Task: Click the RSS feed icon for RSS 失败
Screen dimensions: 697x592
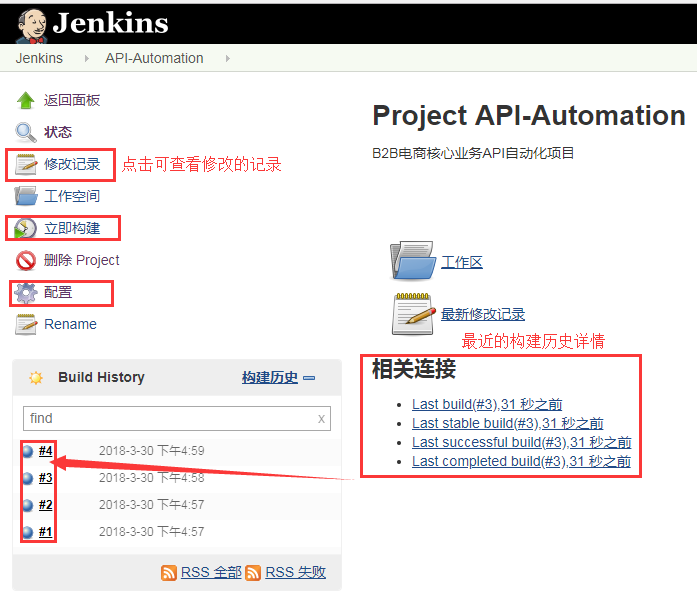Action: (x=253, y=572)
